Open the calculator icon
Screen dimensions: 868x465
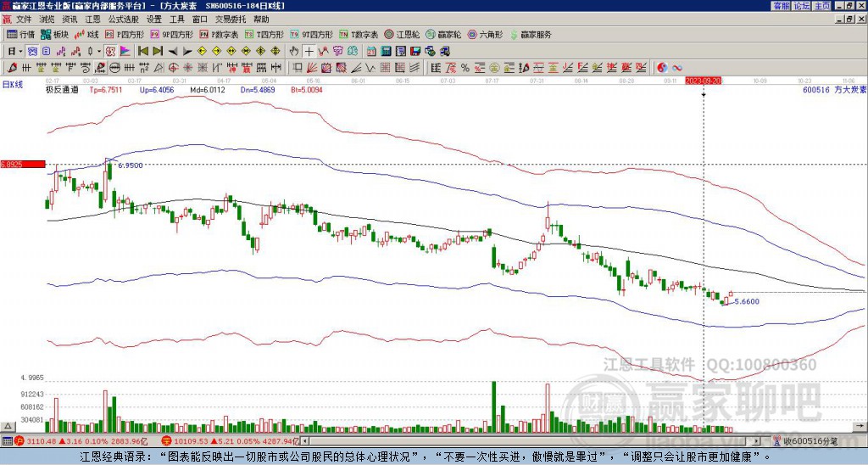click(386, 52)
